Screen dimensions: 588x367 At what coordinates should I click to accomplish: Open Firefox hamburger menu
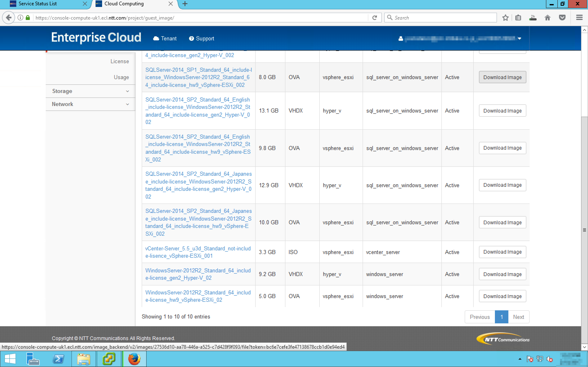point(579,18)
